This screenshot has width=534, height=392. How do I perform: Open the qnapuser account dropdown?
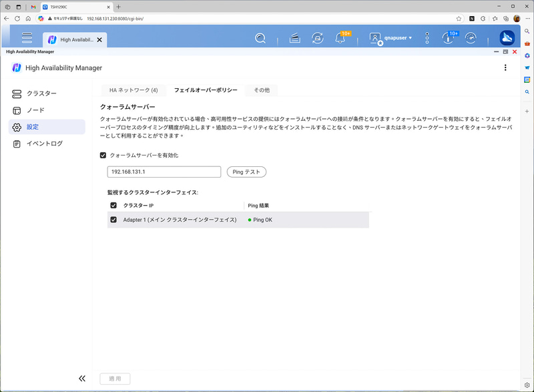coord(397,38)
